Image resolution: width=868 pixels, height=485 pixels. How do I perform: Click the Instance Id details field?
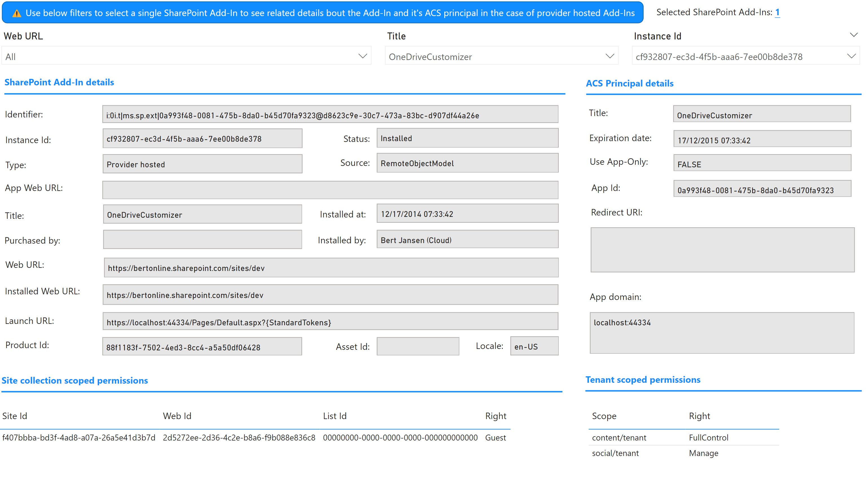tap(202, 138)
